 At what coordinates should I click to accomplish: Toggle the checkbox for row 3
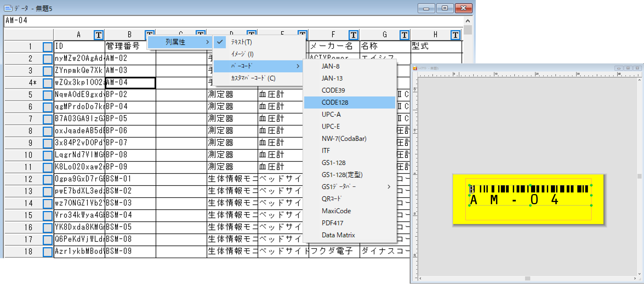[47, 71]
